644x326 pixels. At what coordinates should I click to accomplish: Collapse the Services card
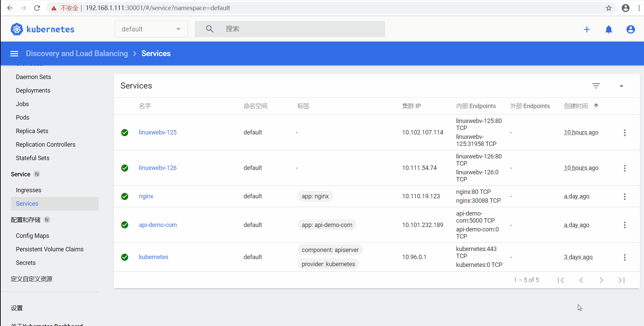[x=622, y=85]
